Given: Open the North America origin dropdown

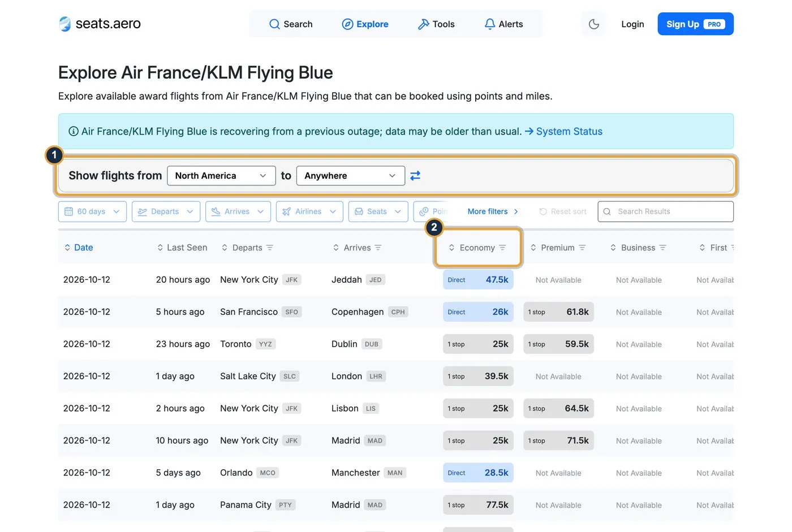Looking at the screenshot, I should tap(221, 176).
